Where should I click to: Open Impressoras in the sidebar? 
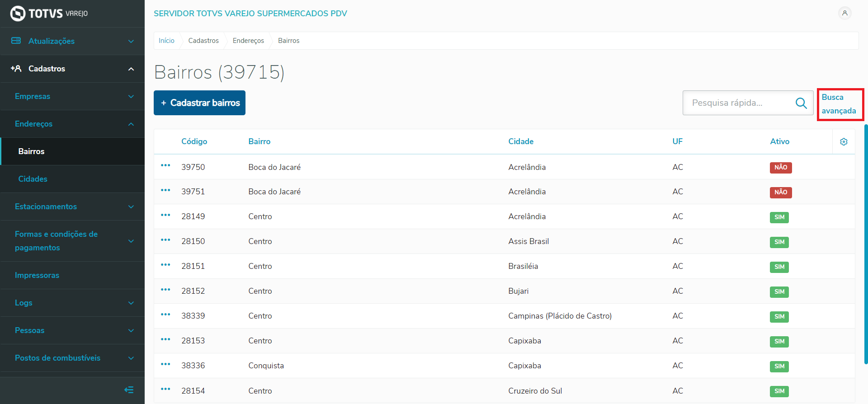tap(72, 275)
